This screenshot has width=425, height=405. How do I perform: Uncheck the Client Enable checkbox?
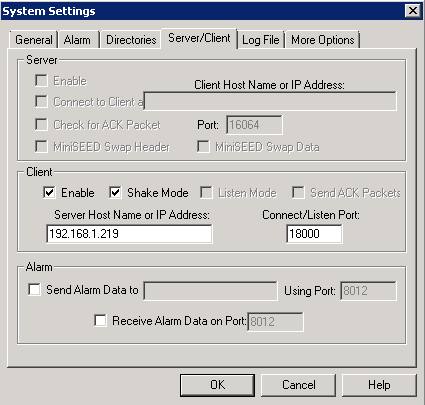tap(49, 193)
